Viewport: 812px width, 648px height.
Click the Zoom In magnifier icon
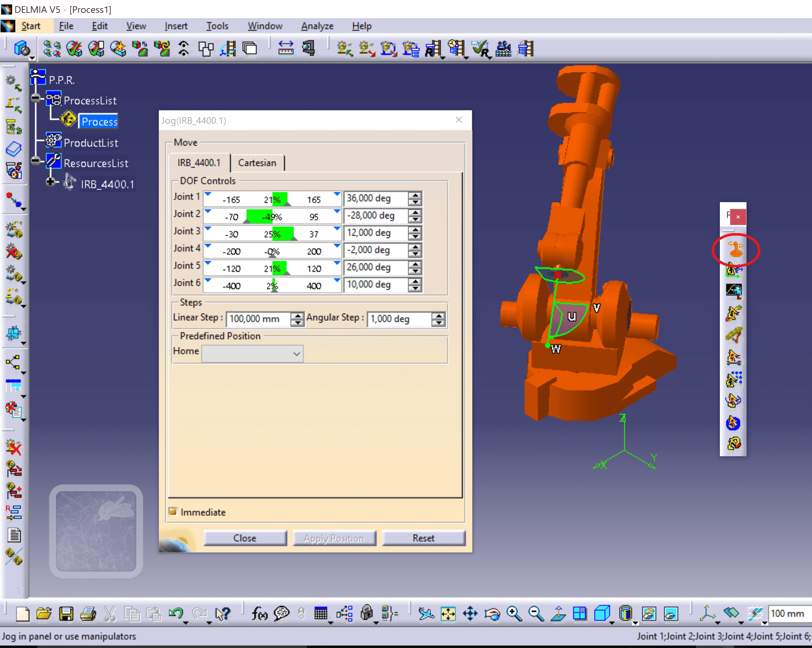[x=514, y=614]
